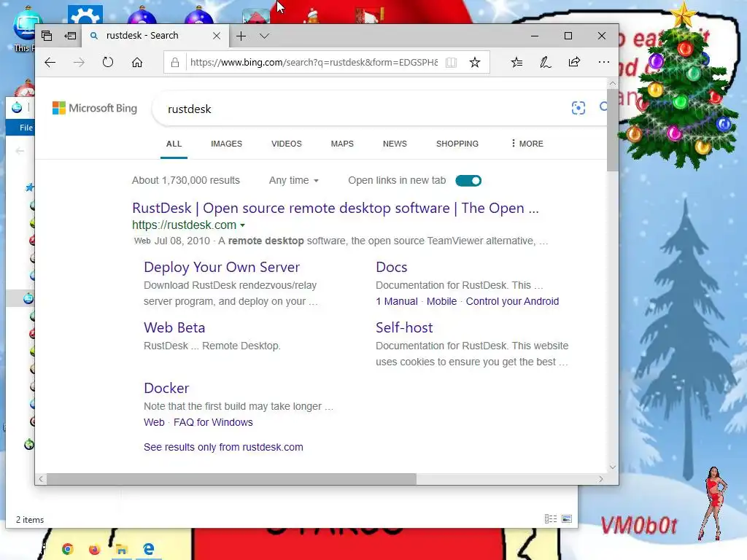Switch to the VIDEOS tab
The width and height of the screenshot is (747, 560).
[286, 144]
